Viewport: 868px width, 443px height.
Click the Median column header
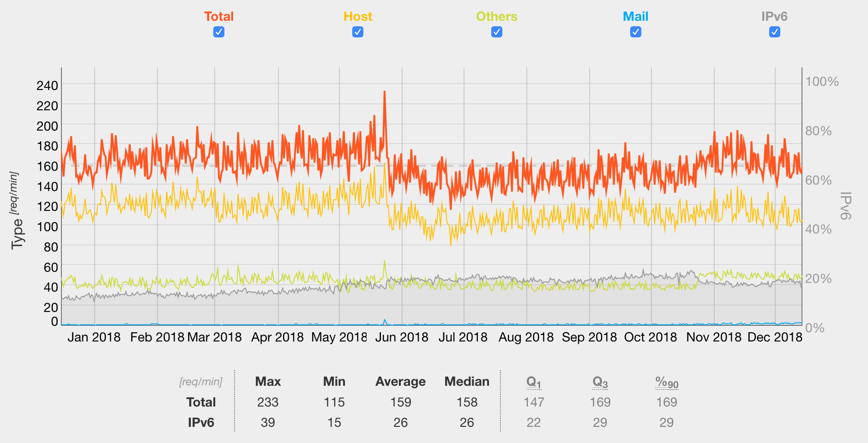(467, 382)
